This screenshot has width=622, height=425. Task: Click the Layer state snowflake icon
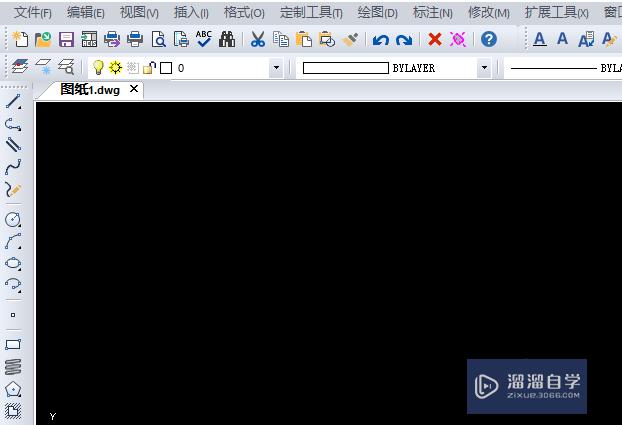[43, 66]
